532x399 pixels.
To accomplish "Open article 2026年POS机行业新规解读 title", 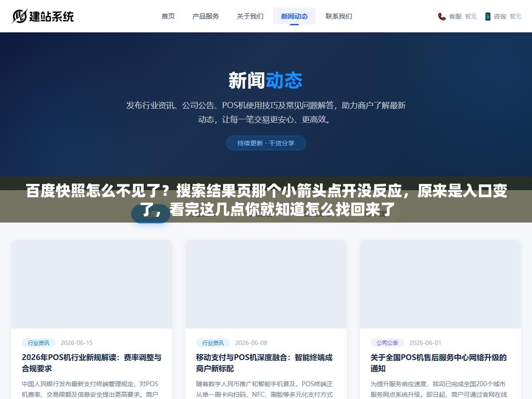I will [92, 363].
